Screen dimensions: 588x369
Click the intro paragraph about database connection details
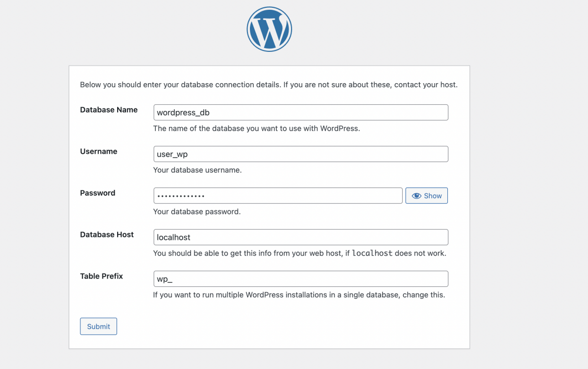point(269,85)
